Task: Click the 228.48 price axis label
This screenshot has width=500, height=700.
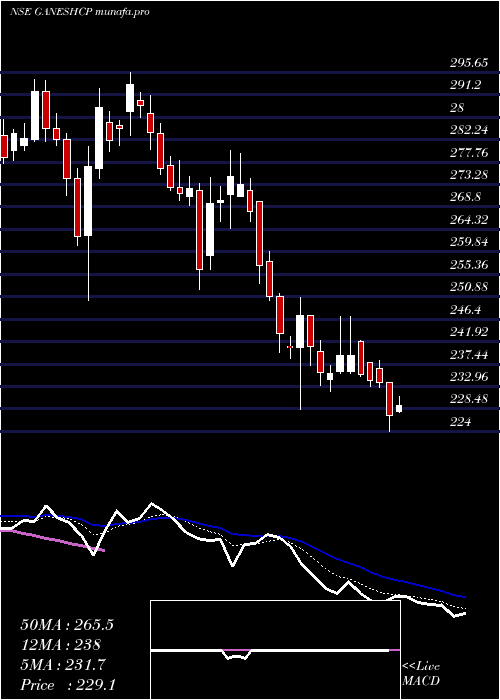Action: tap(468, 400)
